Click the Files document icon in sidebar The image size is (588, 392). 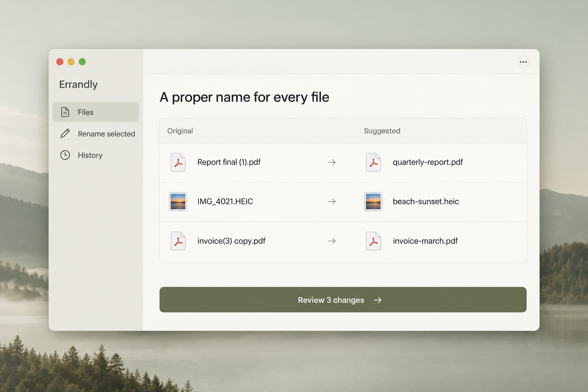65,112
